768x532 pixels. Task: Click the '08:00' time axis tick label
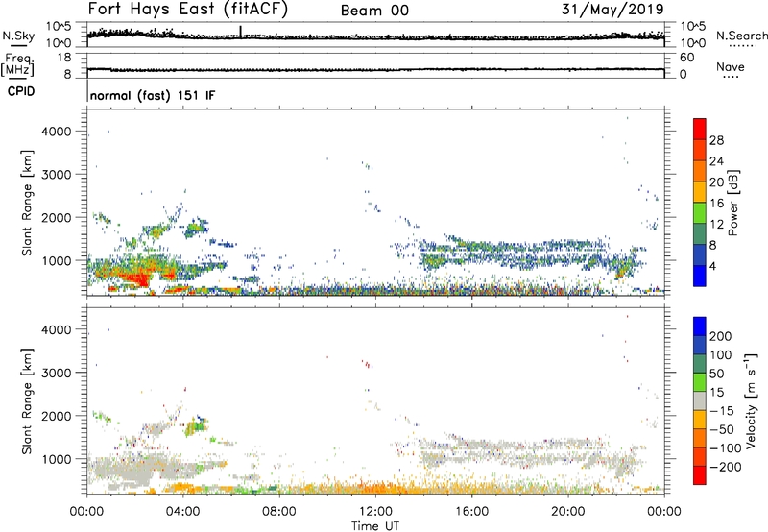[x=279, y=512]
